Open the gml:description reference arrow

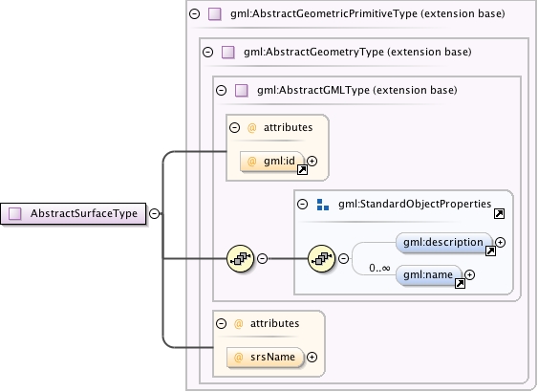tap(490, 250)
